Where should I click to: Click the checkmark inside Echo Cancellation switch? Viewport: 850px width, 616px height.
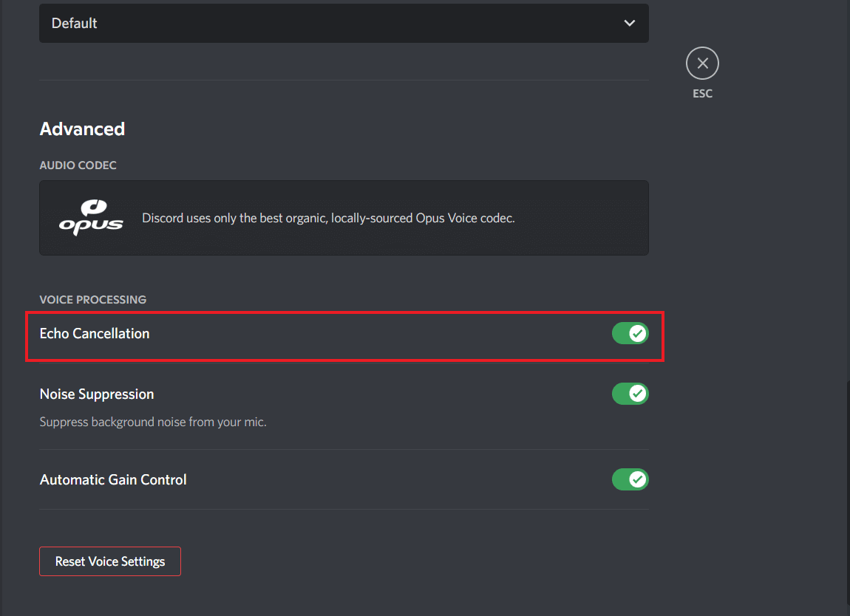click(x=637, y=334)
